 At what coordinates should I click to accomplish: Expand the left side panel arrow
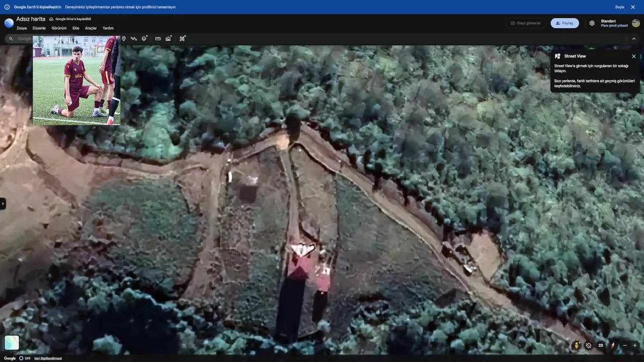point(3,204)
